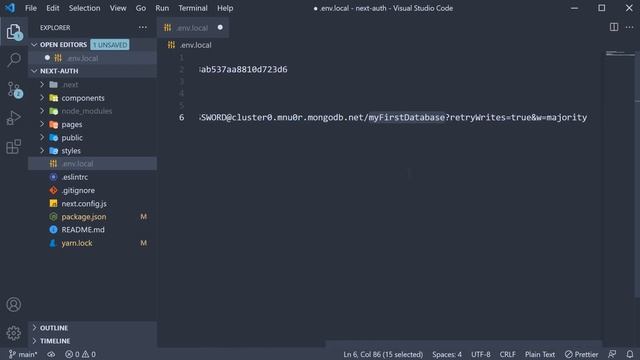Select the .env.local editor tab
Viewport: 640px width, 360px height.
pyautogui.click(x=193, y=28)
